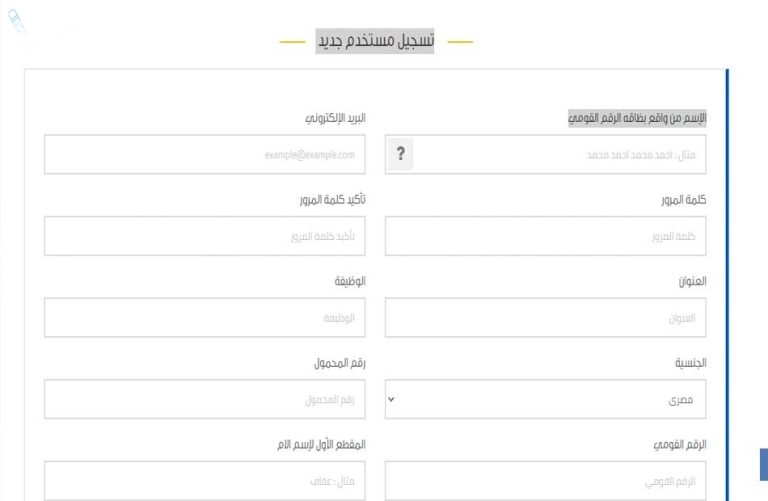Focus the الوظيفة job input field

click(x=205, y=317)
